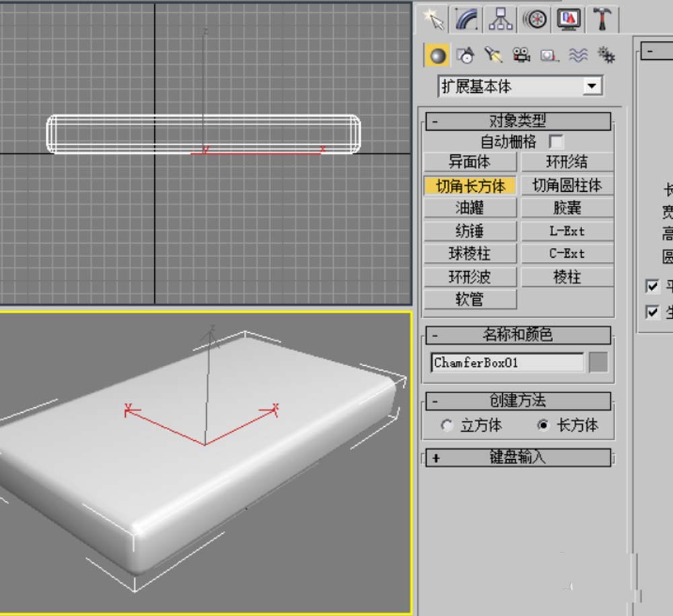Click the 油罐 object button
673x616 pixels.
click(x=470, y=208)
